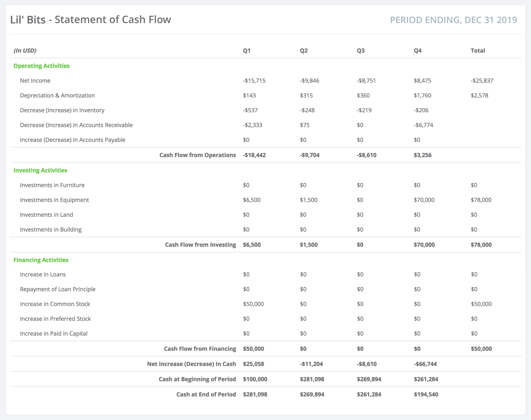Click the Total column header
The image size is (531, 420).
point(478,51)
